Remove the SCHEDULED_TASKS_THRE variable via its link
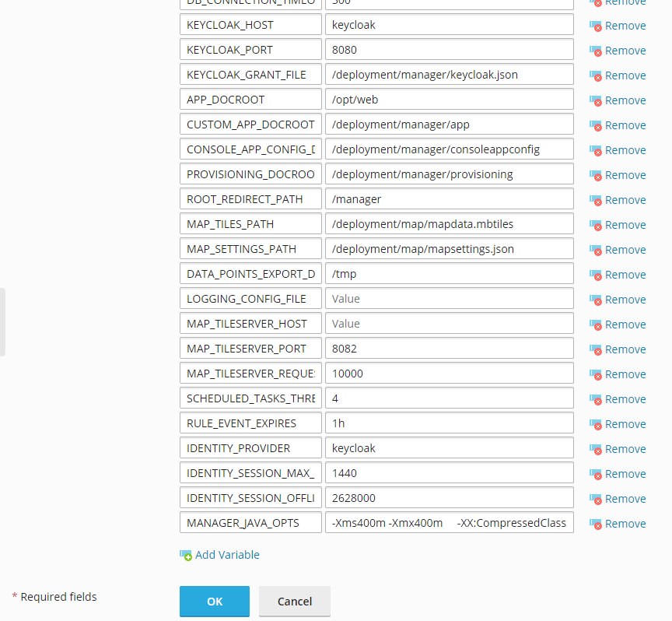Image resolution: width=672 pixels, height=621 pixels. 625,399
